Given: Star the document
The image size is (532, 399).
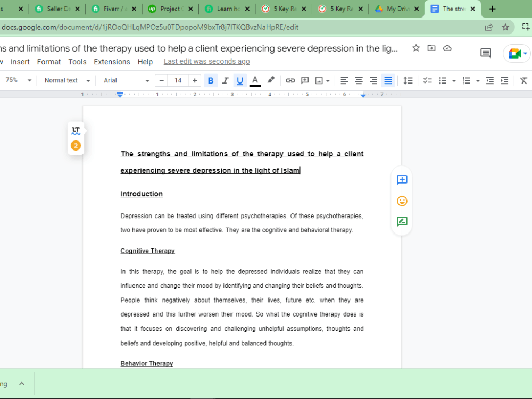Looking at the screenshot, I should pyautogui.click(x=416, y=48).
